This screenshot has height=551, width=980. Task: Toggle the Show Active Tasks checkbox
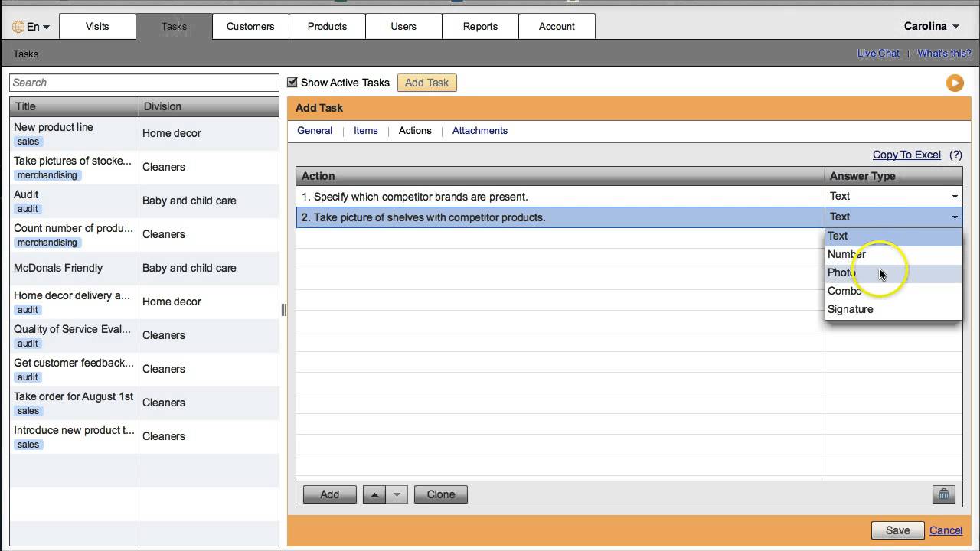(292, 83)
